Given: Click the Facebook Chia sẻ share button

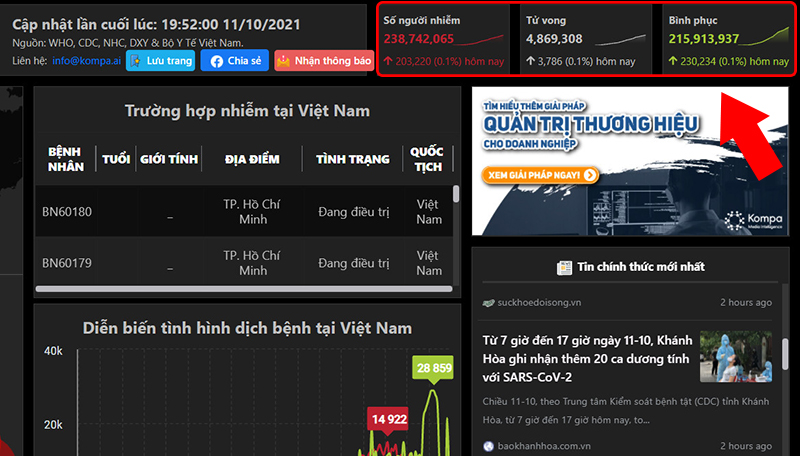Looking at the screenshot, I should (x=235, y=61).
